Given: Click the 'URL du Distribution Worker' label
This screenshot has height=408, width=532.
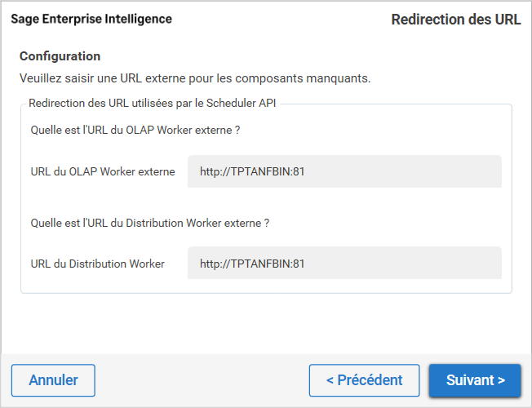Looking at the screenshot, I should [x=98, y=264].
